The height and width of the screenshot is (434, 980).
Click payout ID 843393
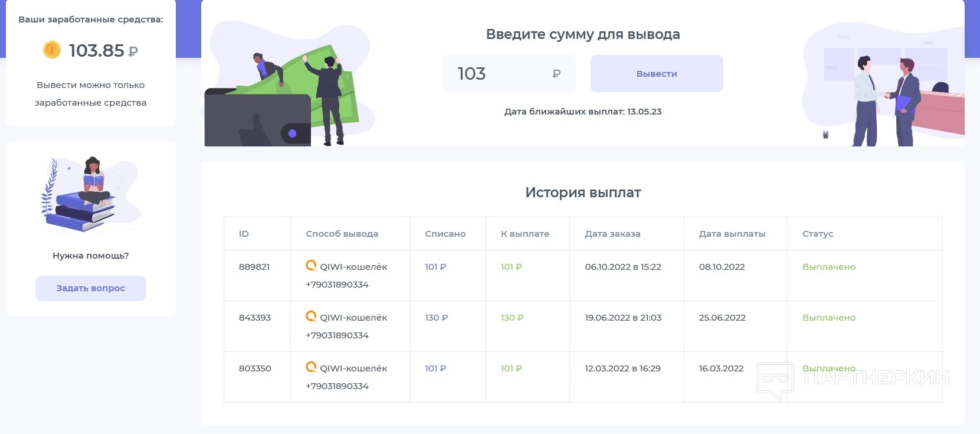(x=255, y=318)
